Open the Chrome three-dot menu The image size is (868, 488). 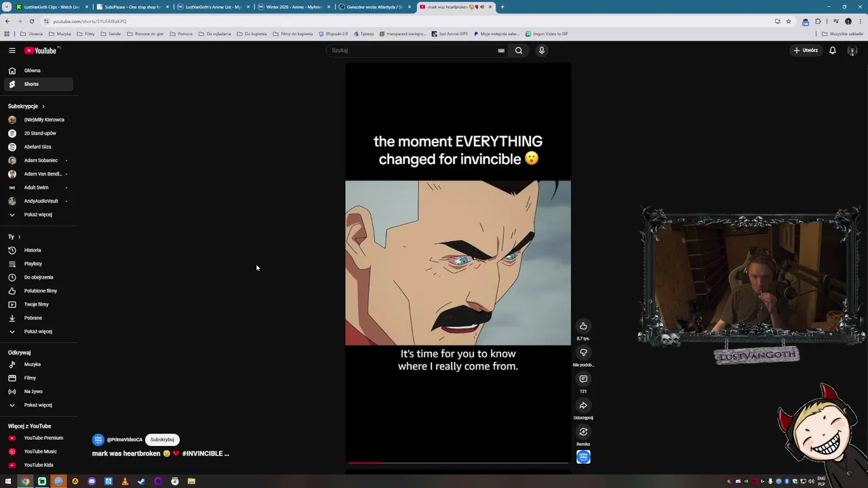pyautogui.click(x=859, y=21)
